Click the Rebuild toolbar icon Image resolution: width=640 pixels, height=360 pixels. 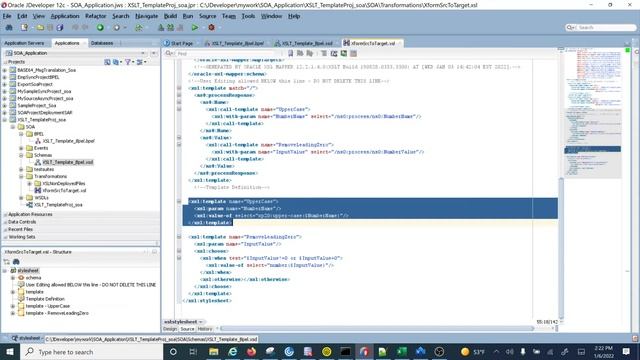click(171, 27)
